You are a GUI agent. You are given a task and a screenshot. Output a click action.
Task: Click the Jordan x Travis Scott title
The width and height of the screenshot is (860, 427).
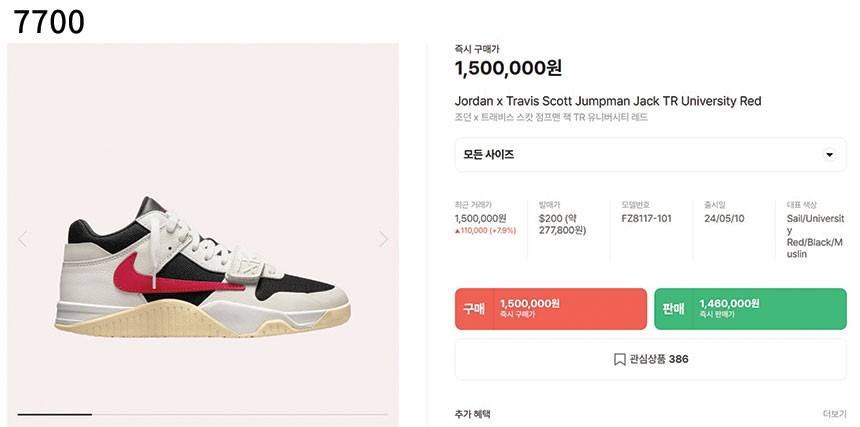tap(608, 101)
